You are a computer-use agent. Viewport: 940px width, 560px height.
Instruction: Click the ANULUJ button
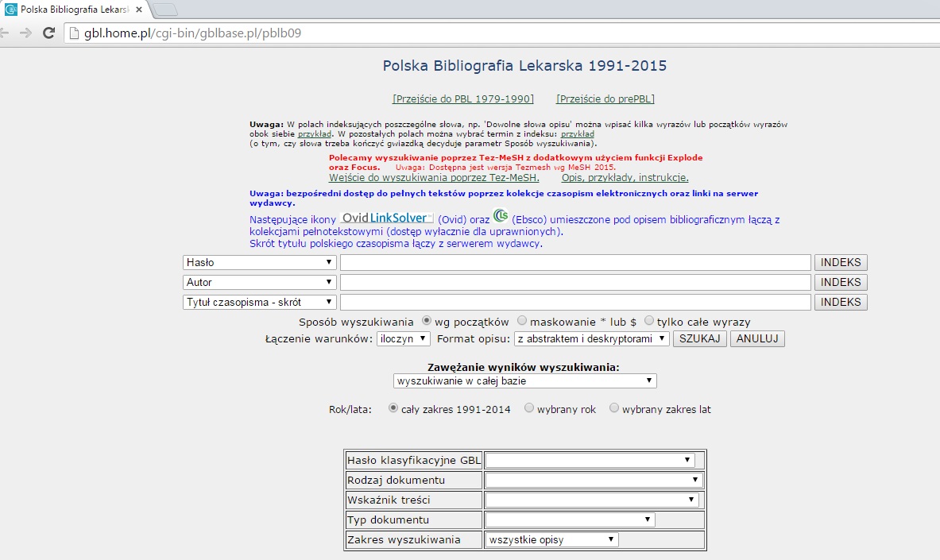pos(757,338)
